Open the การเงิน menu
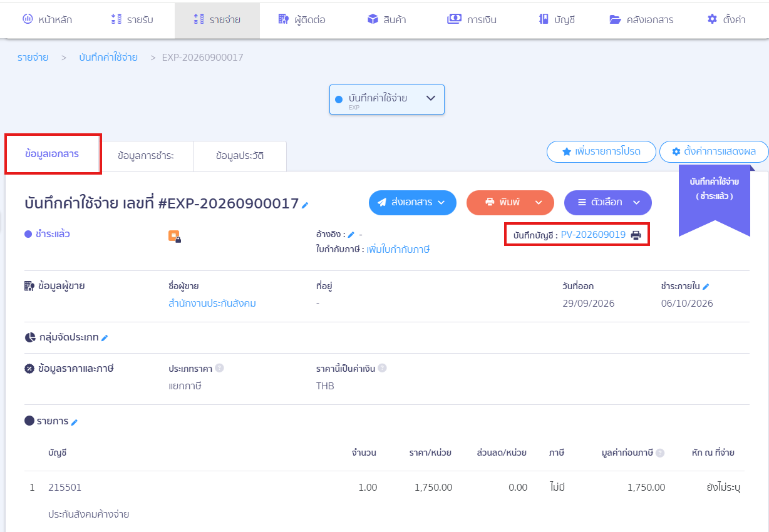Viewport: 769px width, 532px height. coord(472,19)
